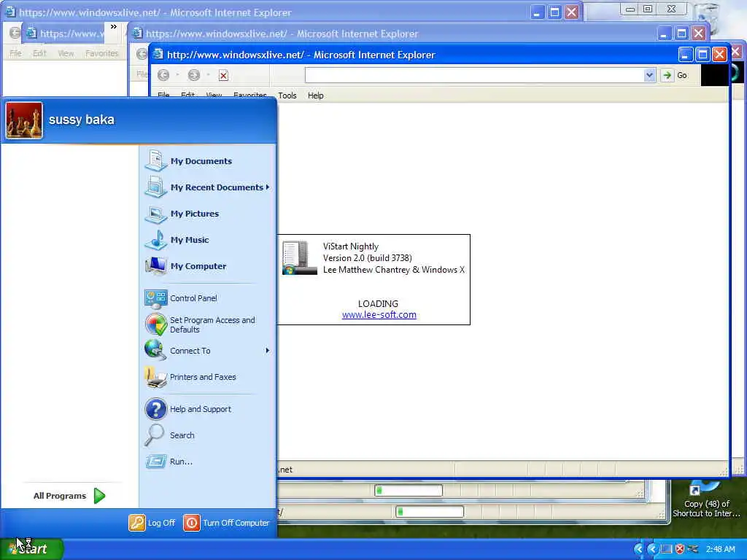The image size is (747, 560).
Task: Click the sussy baka user name
Action: pyautogui.click(x=82, y=120)
